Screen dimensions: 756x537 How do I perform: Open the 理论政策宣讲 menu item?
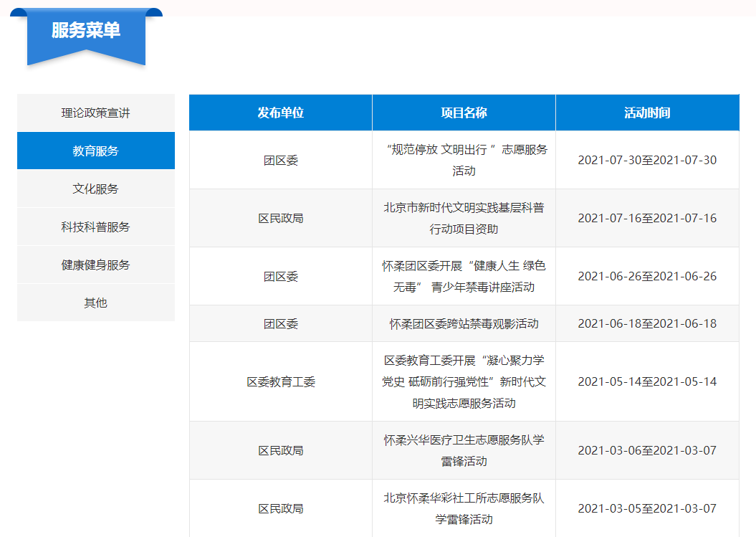point(95,113)
